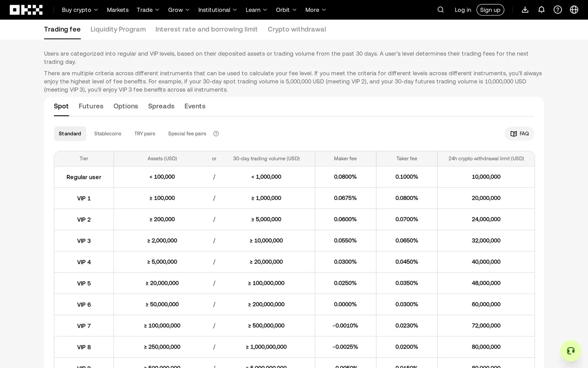588x368 pixels.
Task: Click VIP 3 volume ≥ 10,000,000
Action: [266, 241]
